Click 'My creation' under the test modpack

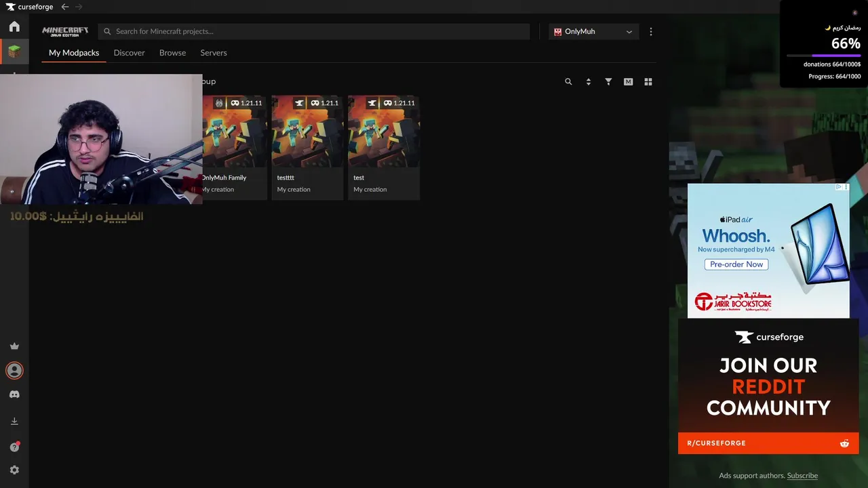click(x=370, y=190)
